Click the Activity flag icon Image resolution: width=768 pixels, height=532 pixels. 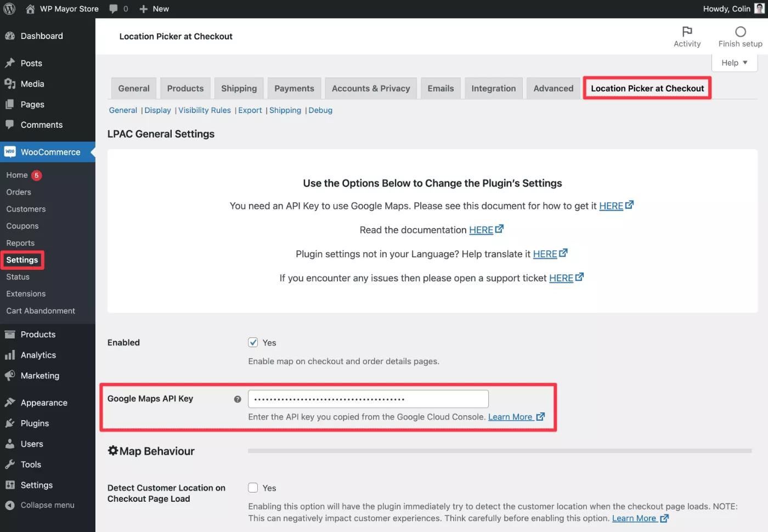coord(687,32)
